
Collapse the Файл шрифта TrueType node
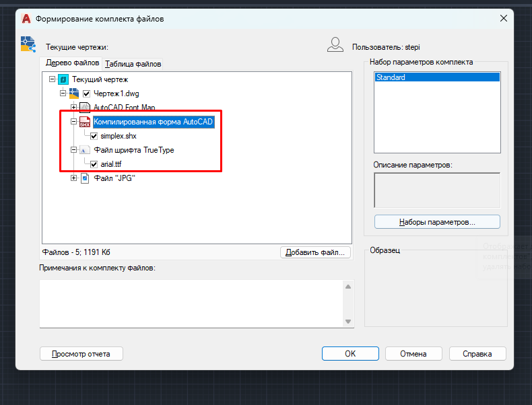click(x=73, y=149)
